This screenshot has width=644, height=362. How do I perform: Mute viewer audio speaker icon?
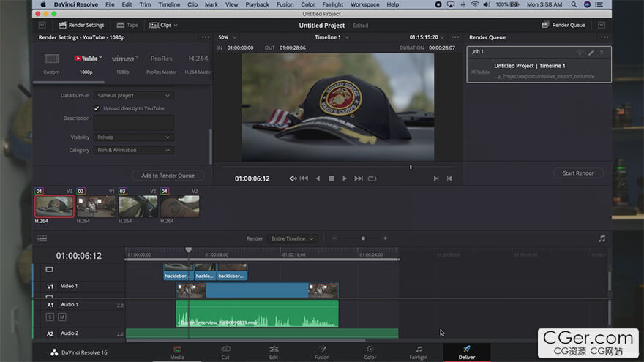pos(293,178)
